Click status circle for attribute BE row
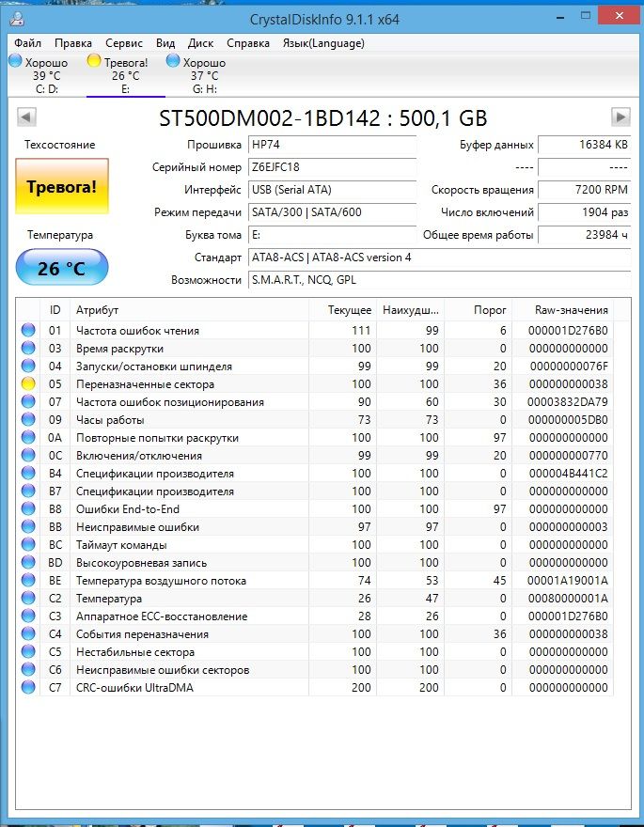Viewport: 644px width, 827px height. [x=28, y=581]
